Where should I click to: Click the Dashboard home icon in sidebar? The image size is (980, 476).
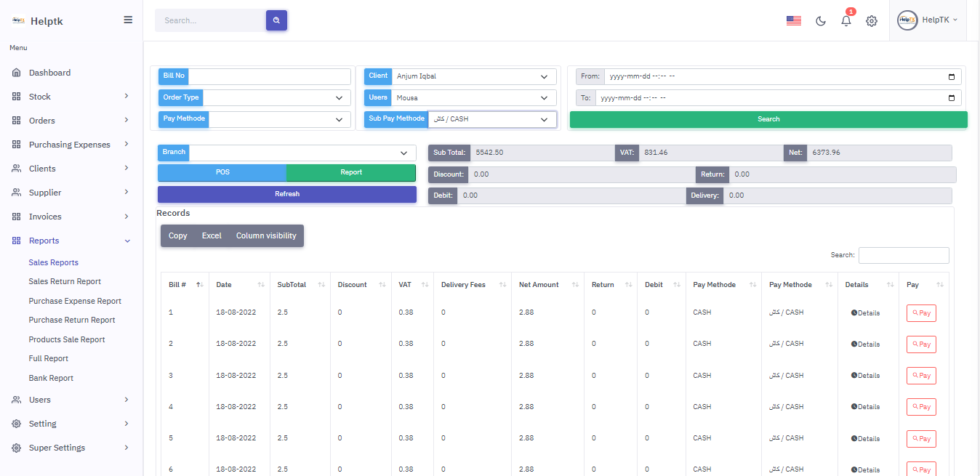pos(17,73)
